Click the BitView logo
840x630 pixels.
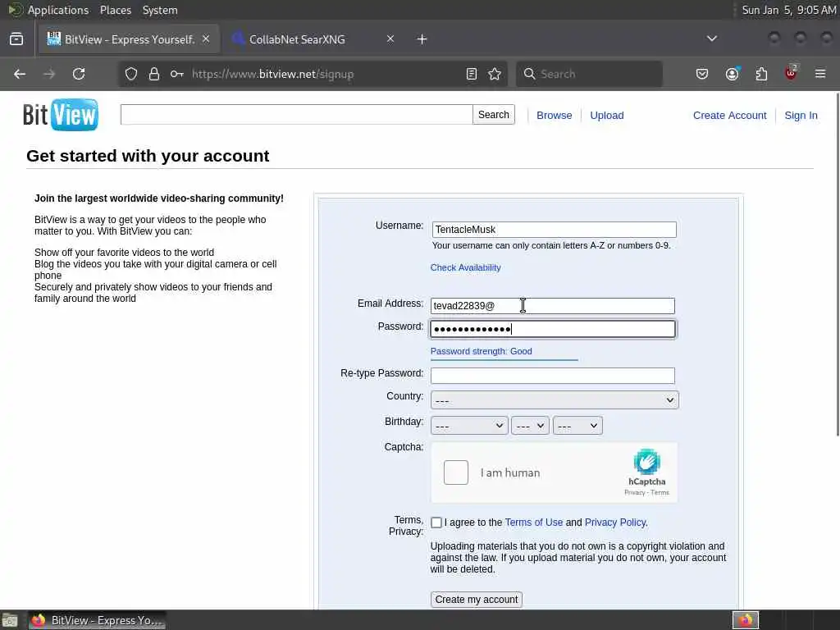[x=61, y=115]
